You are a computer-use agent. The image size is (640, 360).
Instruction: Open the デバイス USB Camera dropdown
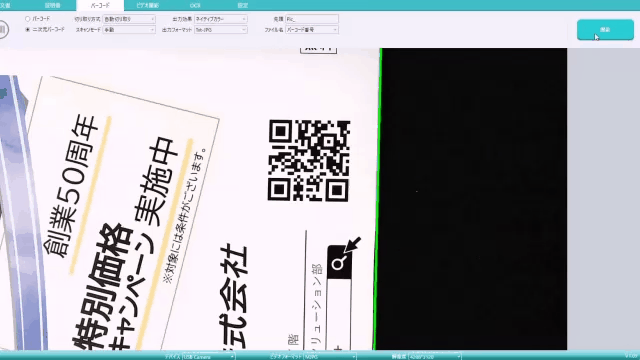(209, 357)
